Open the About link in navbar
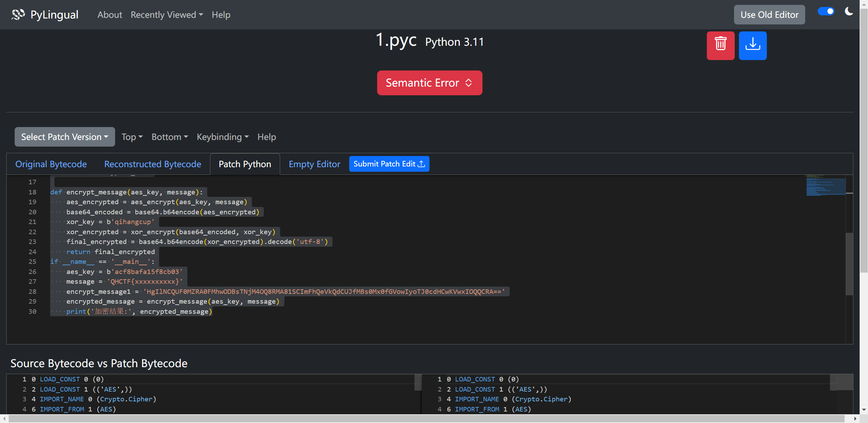The height and width of the screenshot is (423, 868). [x=110, y=15]
